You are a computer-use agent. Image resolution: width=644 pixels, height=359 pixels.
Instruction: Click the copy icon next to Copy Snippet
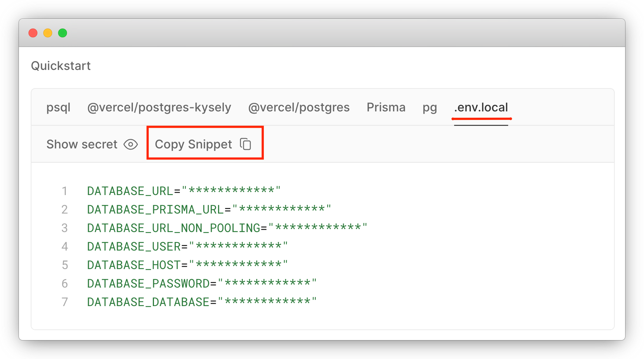[245, 144]
